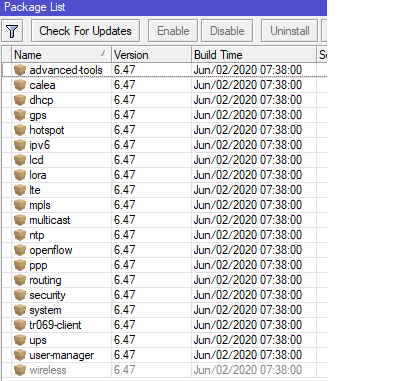Click the system package icon
Screen dimensions: 396x381
(x=20, y=310)
